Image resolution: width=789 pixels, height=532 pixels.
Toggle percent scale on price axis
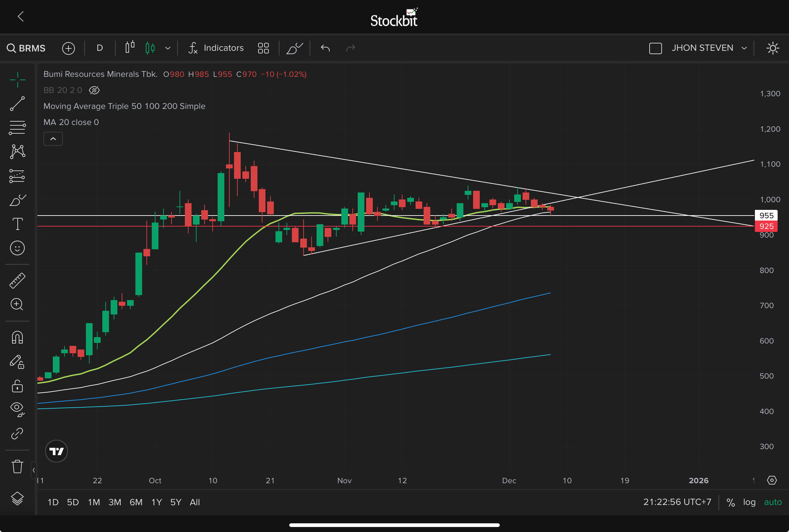(x=730, y=502)
